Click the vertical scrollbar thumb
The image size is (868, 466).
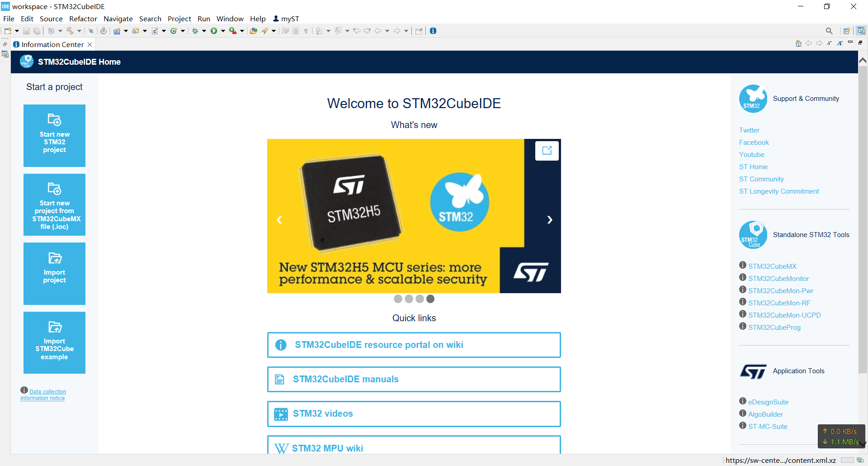(863, 219)
